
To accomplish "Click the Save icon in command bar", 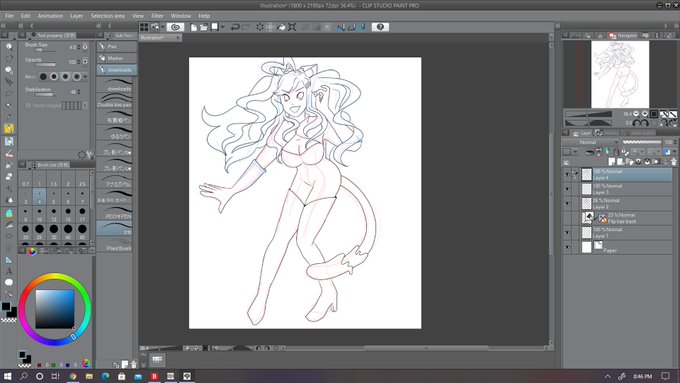I will pyautogui.click(x=215, y=27).
